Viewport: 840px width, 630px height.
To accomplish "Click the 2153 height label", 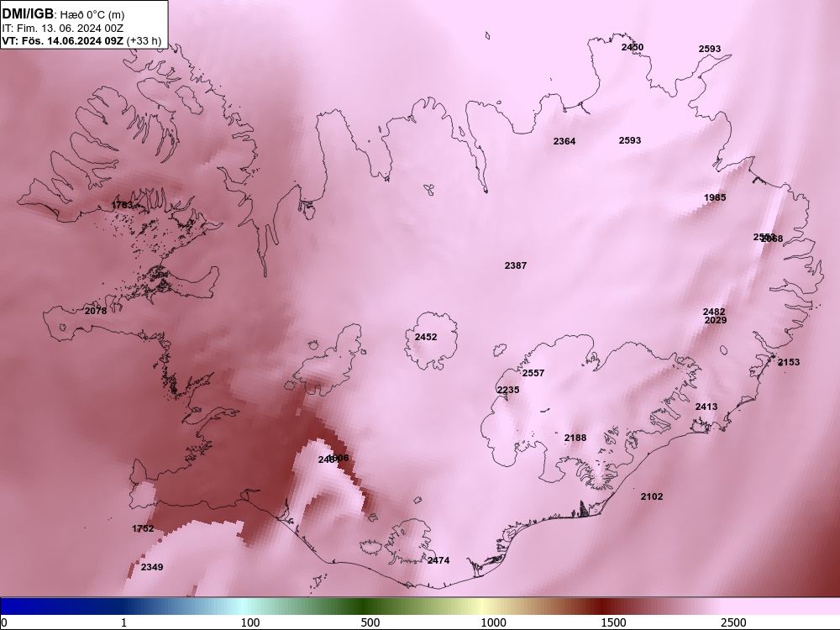I will coord(789,362).
